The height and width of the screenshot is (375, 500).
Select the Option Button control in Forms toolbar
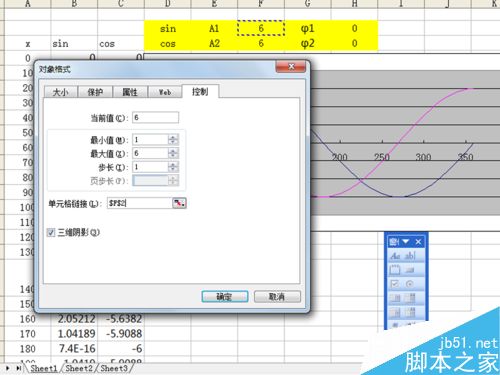tap(410, 284)
